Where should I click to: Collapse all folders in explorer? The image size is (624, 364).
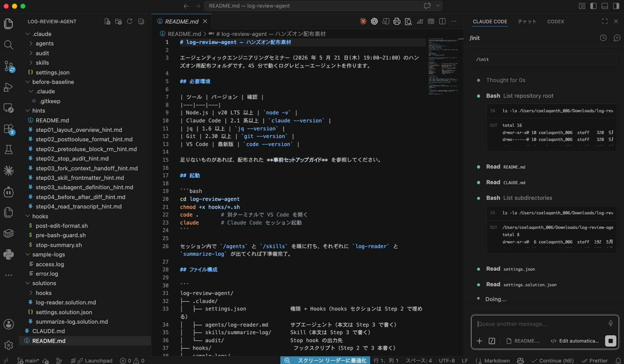pos(141,21)
